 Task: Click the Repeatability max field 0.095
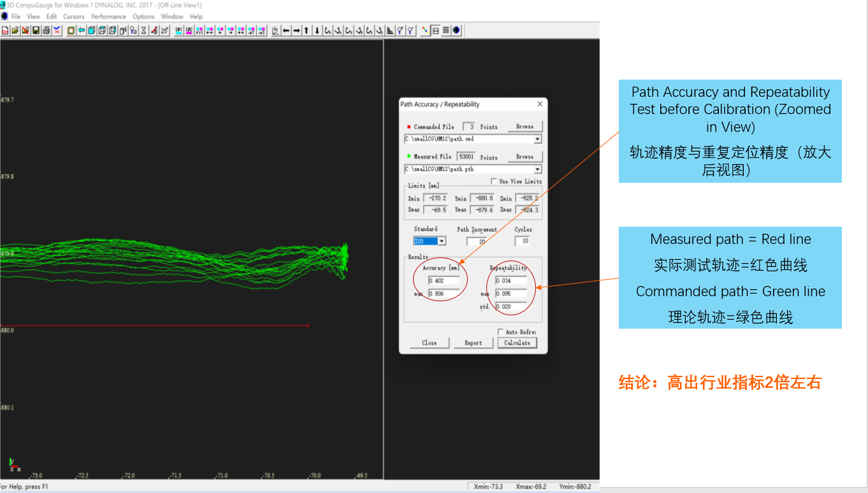pos(511,294)
